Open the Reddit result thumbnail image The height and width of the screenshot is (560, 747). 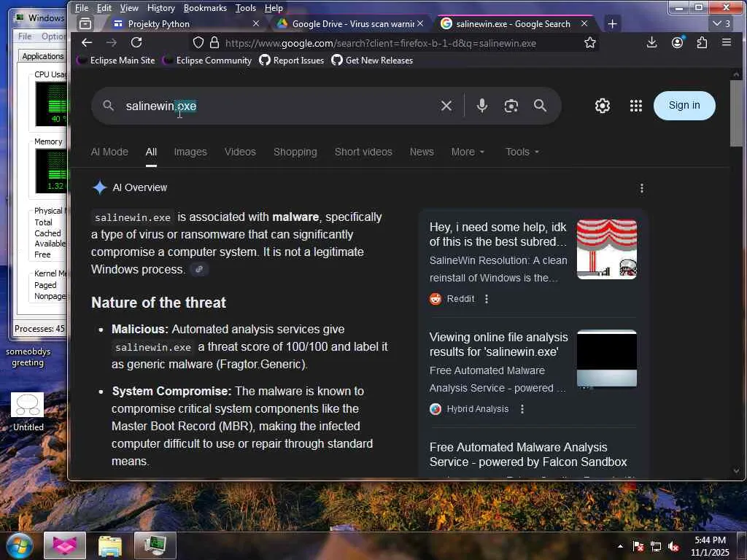(x=607, y=249)
